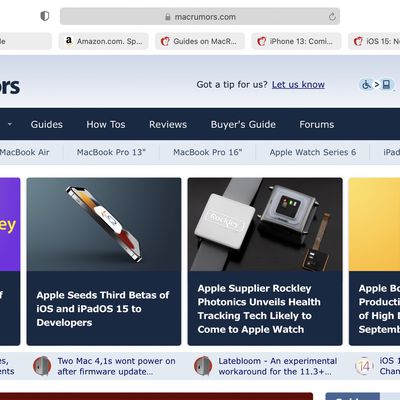400x400 pixels.
Task: Click the privacy shield icon in toolbar
Action: coord(45,16)
